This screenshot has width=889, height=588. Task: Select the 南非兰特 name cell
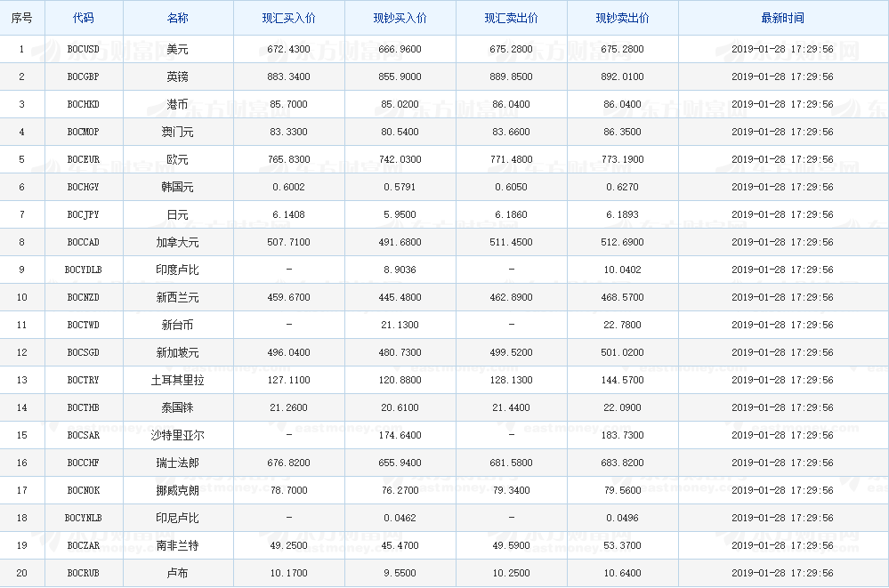(x=177, y=546)
